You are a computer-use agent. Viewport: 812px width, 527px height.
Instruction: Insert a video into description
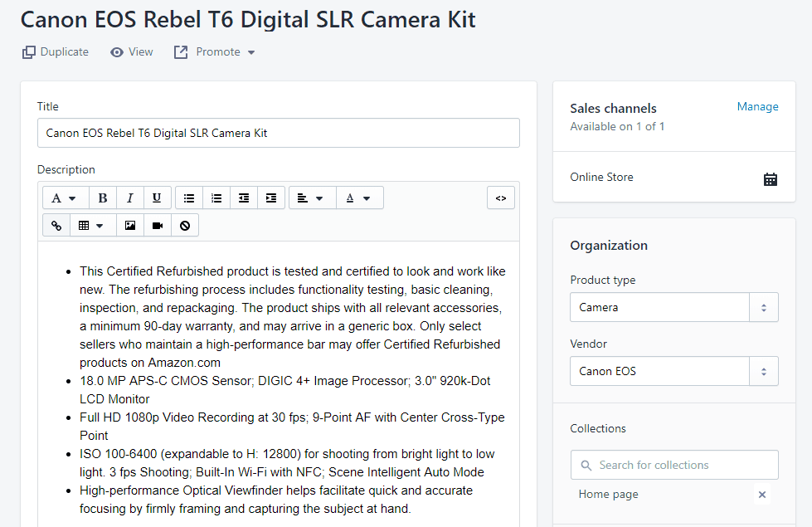158,226
